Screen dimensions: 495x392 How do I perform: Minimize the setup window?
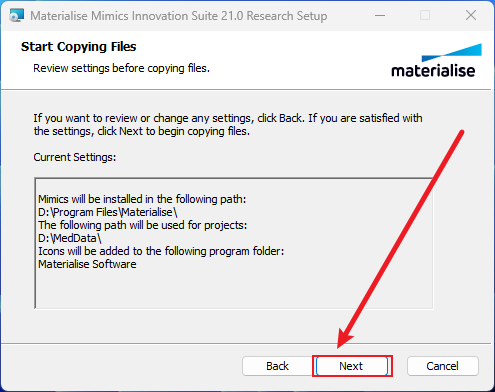[380, 15]
